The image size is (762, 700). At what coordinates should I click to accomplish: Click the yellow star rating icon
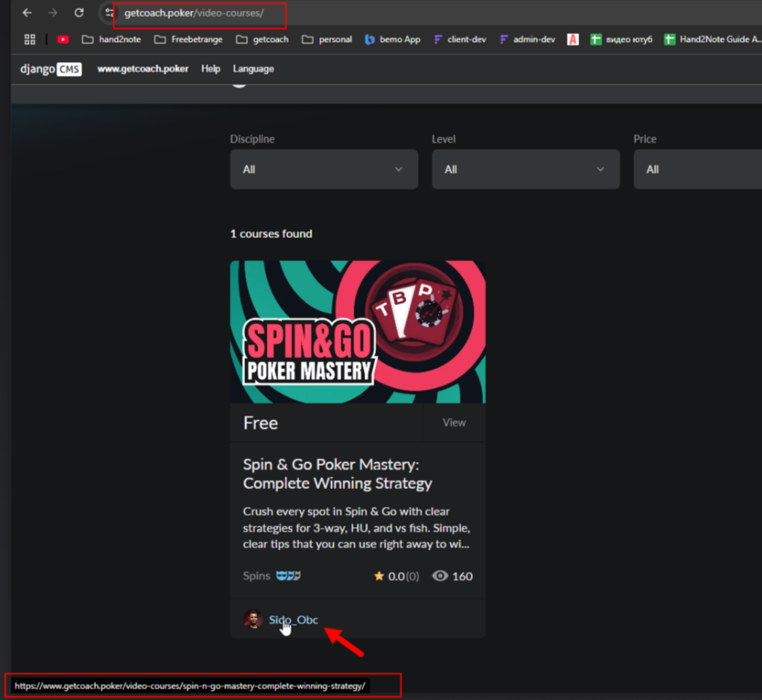click(379, 576)
